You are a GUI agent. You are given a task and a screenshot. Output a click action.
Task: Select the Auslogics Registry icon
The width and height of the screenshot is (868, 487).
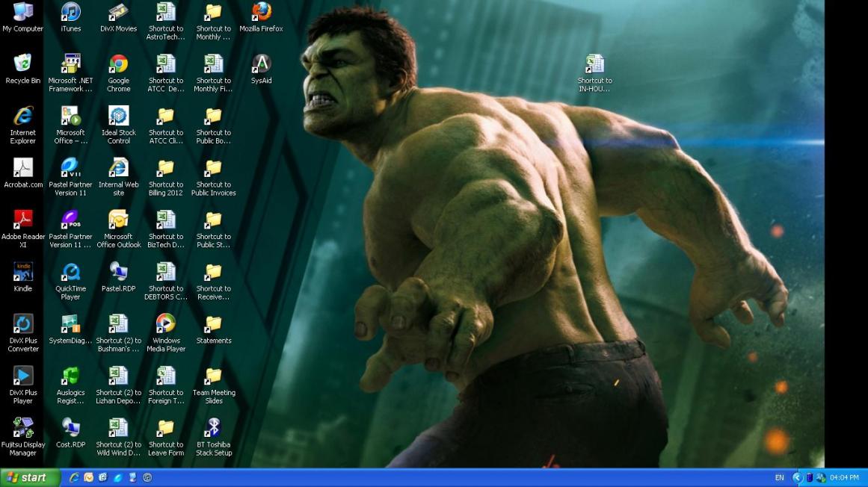coord(70,376)
